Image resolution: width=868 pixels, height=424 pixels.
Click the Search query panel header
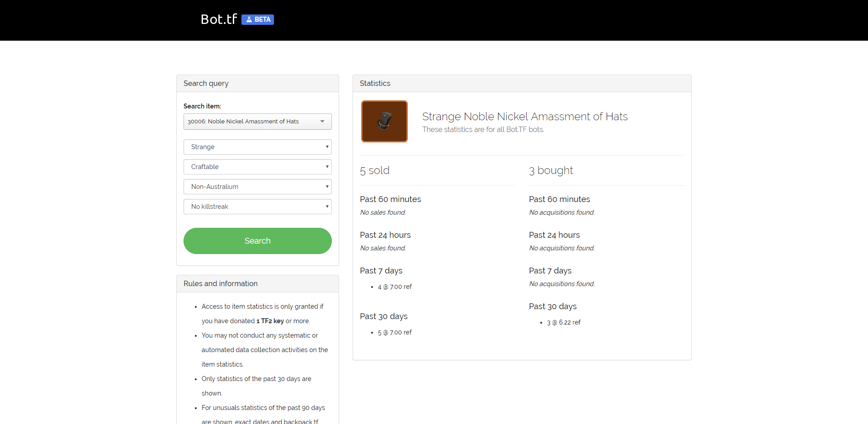click(258, 84)
